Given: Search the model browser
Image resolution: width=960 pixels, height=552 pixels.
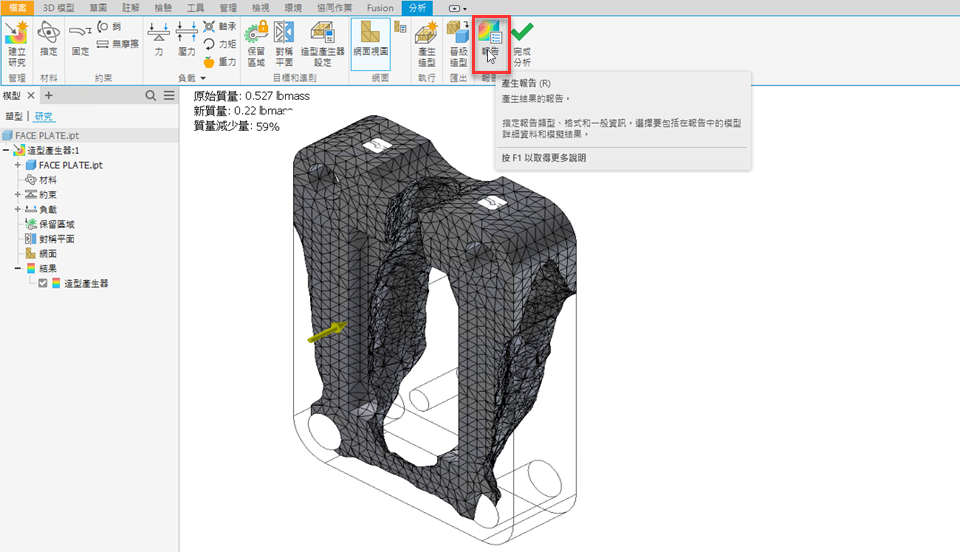Looking at the screenshot, I should (151, 95).
